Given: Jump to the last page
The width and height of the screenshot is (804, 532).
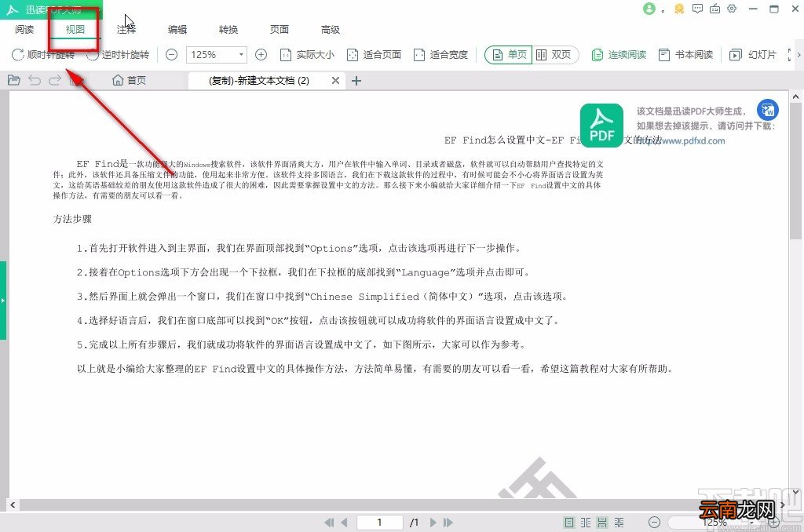Looking at the screenshot, I should click(448, 523).
